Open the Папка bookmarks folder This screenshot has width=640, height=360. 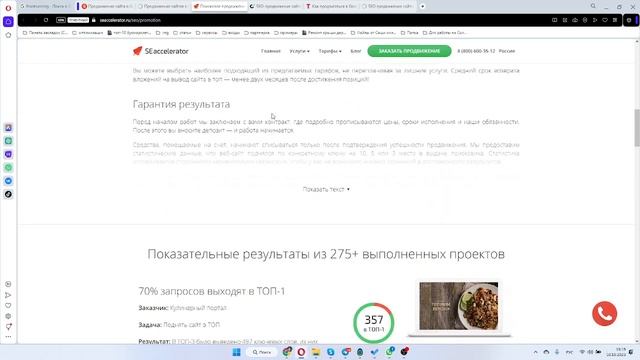[x=409, y=32]
